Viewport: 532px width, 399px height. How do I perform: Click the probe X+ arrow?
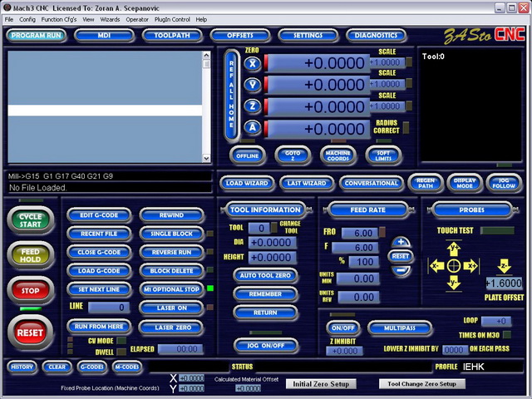tap(470, 266)
